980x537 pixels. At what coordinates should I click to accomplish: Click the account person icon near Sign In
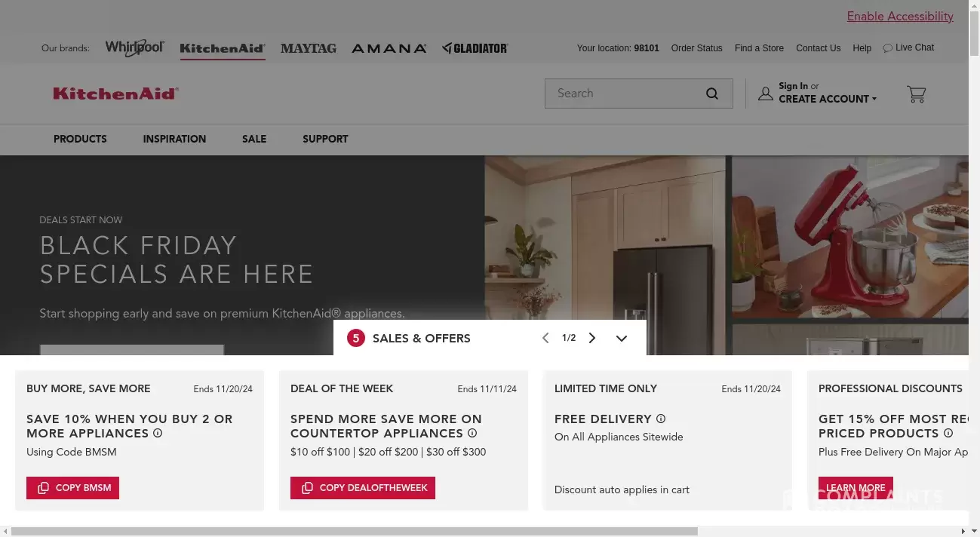click(x=766, y=94)
